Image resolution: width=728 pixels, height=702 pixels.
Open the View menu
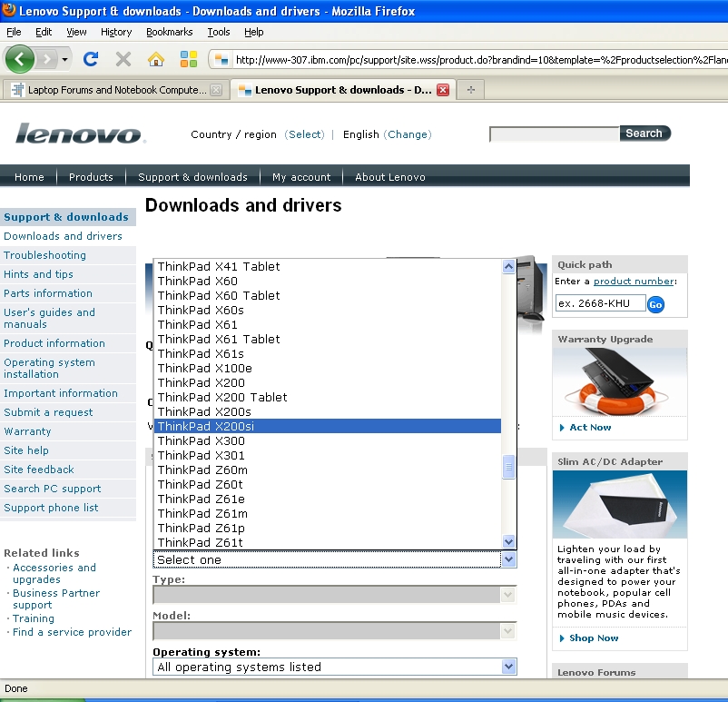(x=76, y=32)
